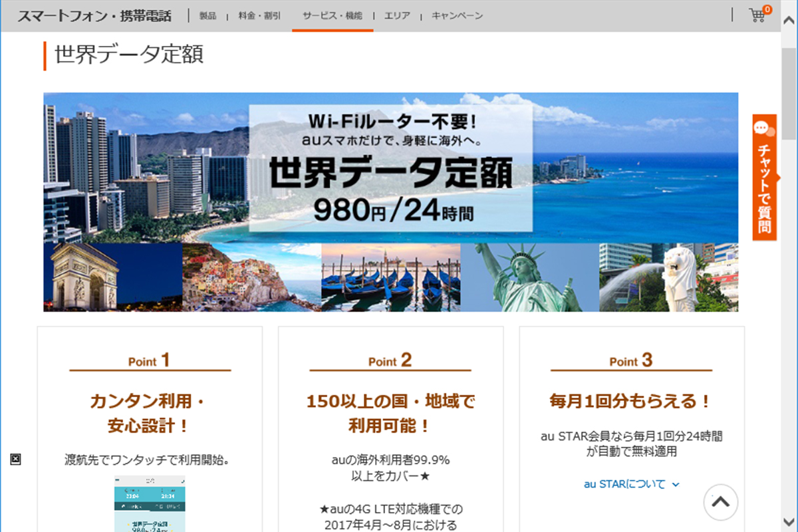
Task: Select the Merlion fountain photo
Action: (668, 277)
